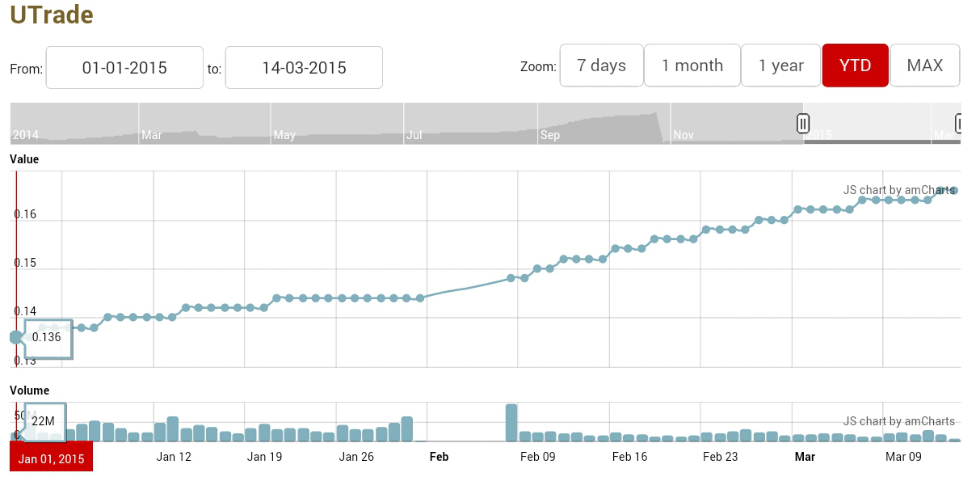Select the MAX zoom button
Screen dimensions: 980x477
click(x=925, y=65)
